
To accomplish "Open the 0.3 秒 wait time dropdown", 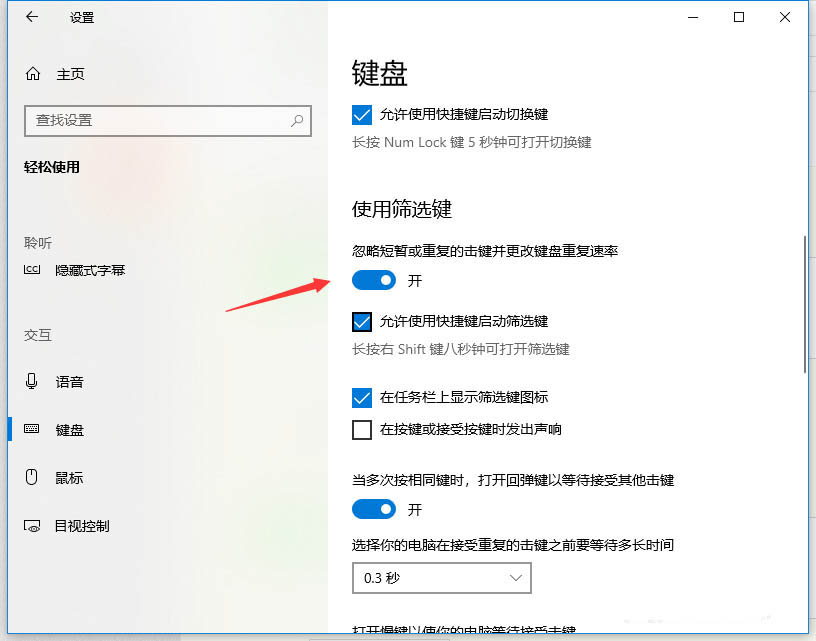I will [x=442, y=578].
